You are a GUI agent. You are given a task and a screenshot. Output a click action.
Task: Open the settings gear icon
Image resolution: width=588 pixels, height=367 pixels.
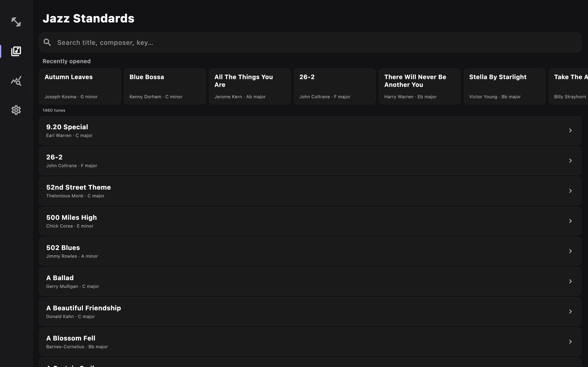[16, 110]
